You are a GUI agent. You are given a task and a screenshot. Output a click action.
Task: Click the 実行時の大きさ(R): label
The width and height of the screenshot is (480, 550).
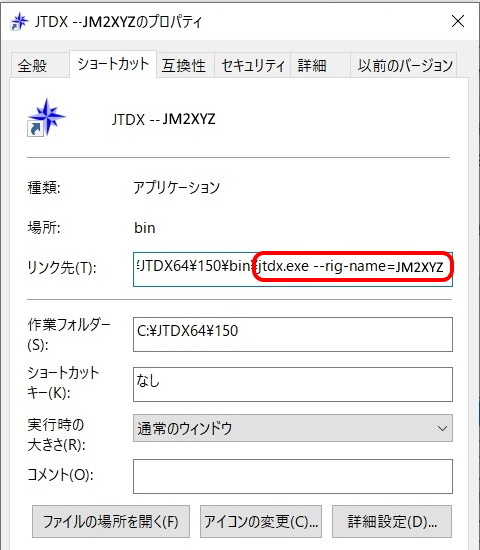pos(56,435)
